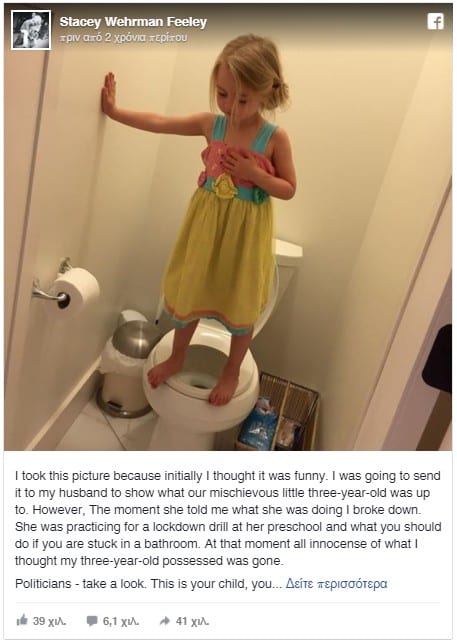This screenshot has width=457, height=643.
Task: Click the comment bubble icon
Action: pyautogui.click(x=92, y=621)
